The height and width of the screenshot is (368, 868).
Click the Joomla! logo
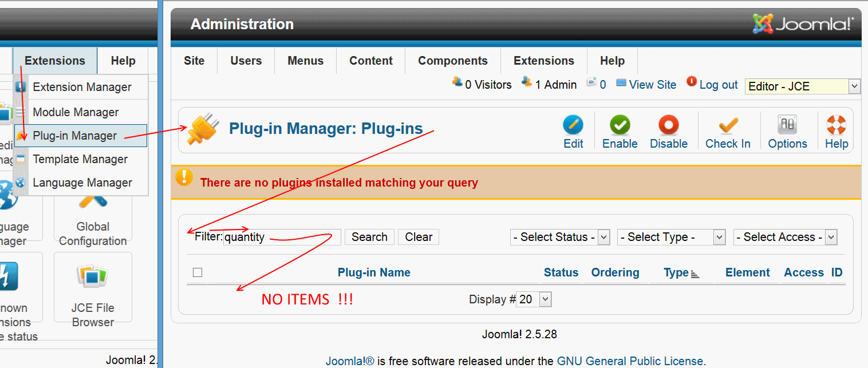point(803,23)
